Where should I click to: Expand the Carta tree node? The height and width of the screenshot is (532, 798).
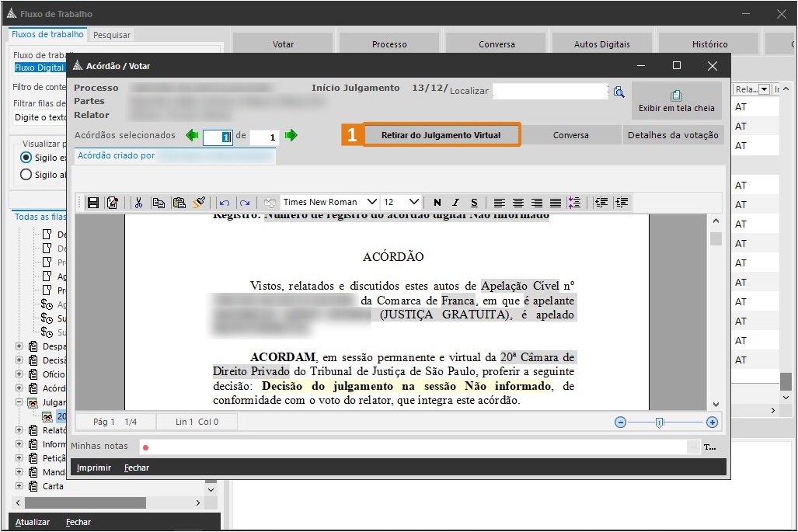pos(19,485)
